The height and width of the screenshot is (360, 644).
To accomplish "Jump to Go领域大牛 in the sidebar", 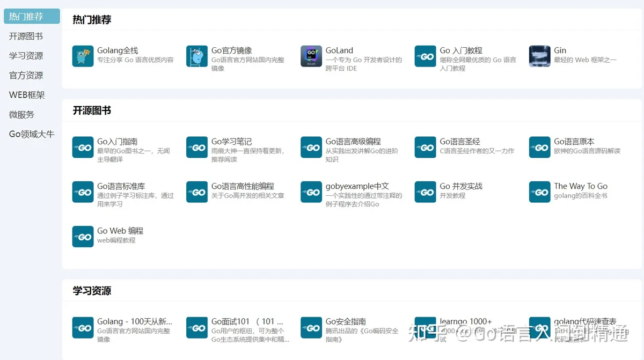I will coord(32,134).
